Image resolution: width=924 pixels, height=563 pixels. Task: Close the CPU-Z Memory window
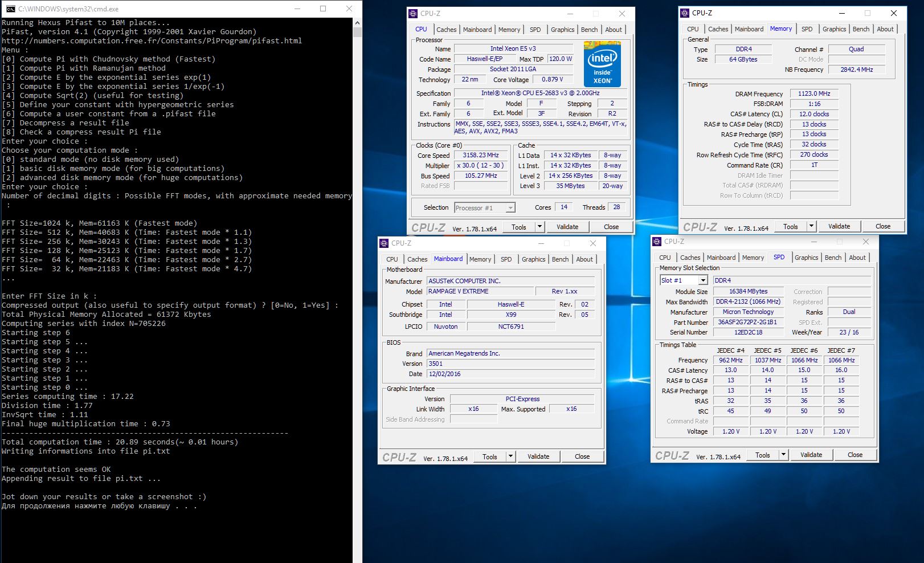tap(894, 13)
